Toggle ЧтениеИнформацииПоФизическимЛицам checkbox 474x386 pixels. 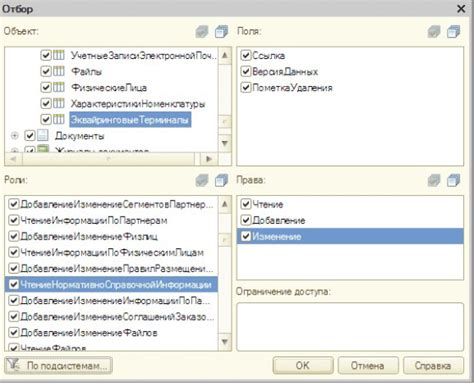coord(13,252)
